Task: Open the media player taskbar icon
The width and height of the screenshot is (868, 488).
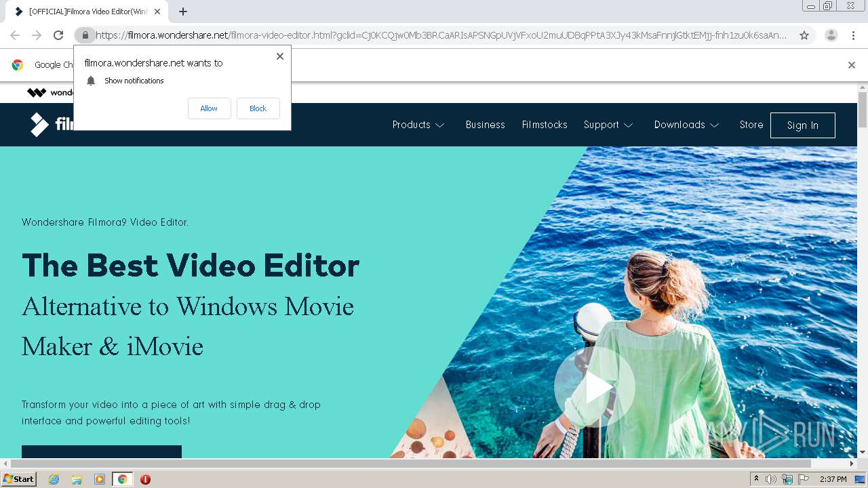Action: [100, 479]
